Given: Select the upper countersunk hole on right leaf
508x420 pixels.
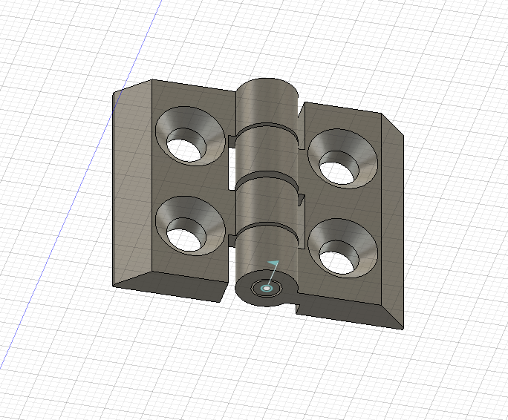Looking at the screenshot, I should [342, 158].
